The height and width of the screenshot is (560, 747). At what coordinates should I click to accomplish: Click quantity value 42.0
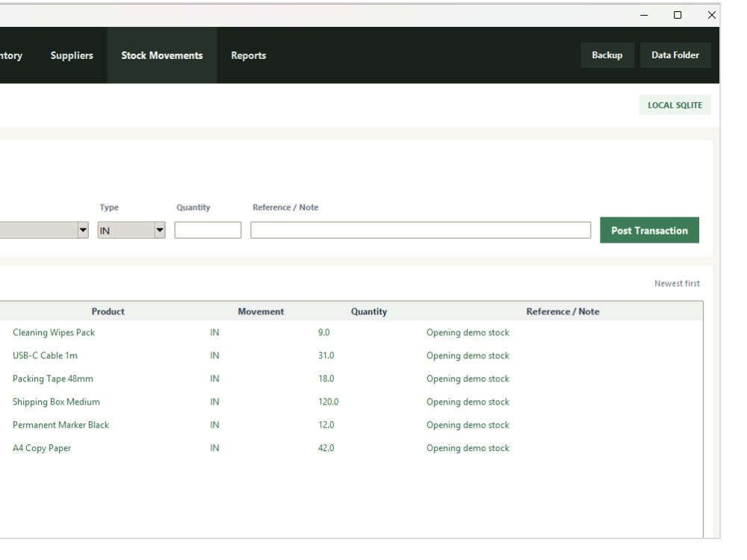click(326, 448)
